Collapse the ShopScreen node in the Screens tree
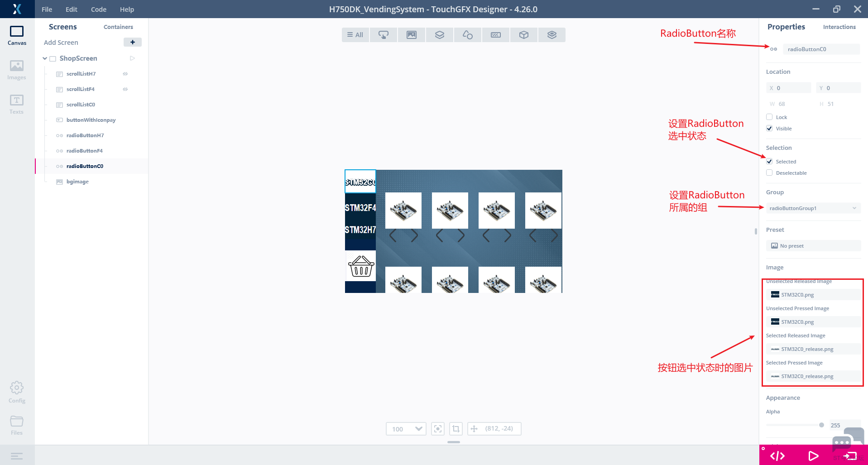Image resolution: width=868 pixels, height=465 pixels. click(x=44, y=58)
